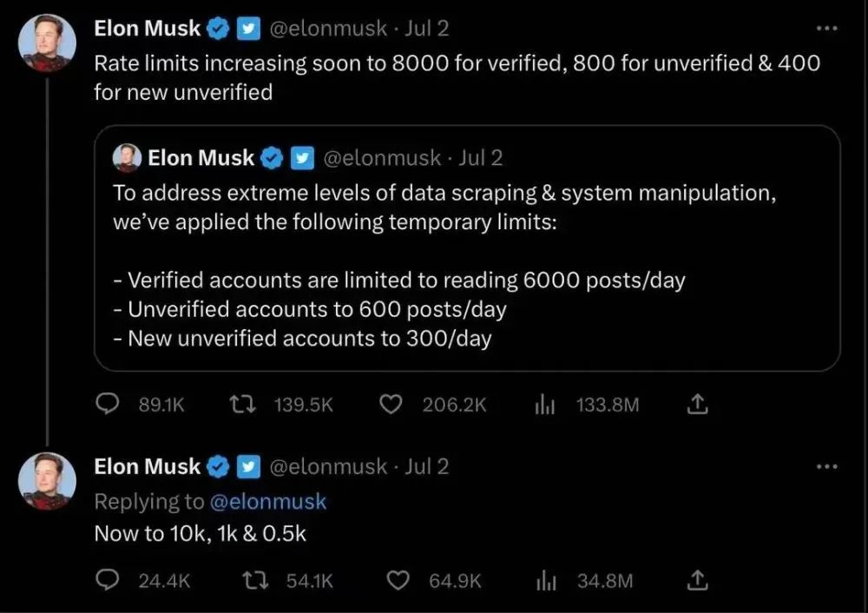Open view analytics icon showing 133.8M
Image resolution: width=868 pixels, height=613 pixels.
tap(544, 404)
